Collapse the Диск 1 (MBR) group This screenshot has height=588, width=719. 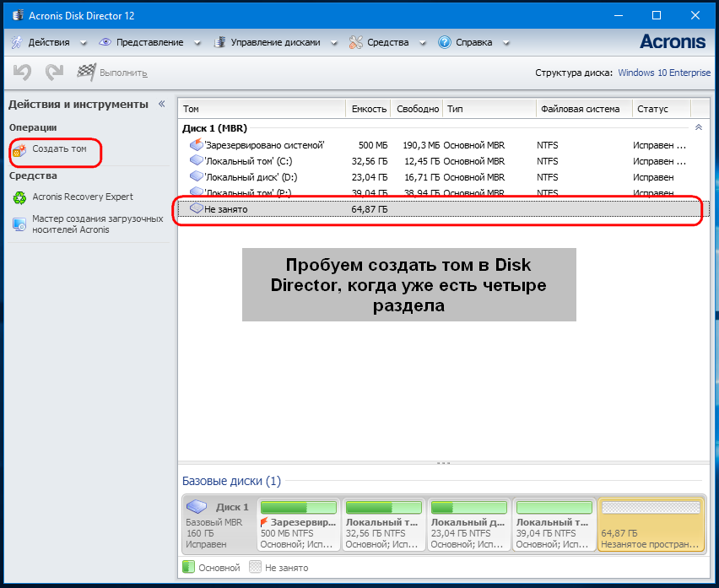[698, 127]
